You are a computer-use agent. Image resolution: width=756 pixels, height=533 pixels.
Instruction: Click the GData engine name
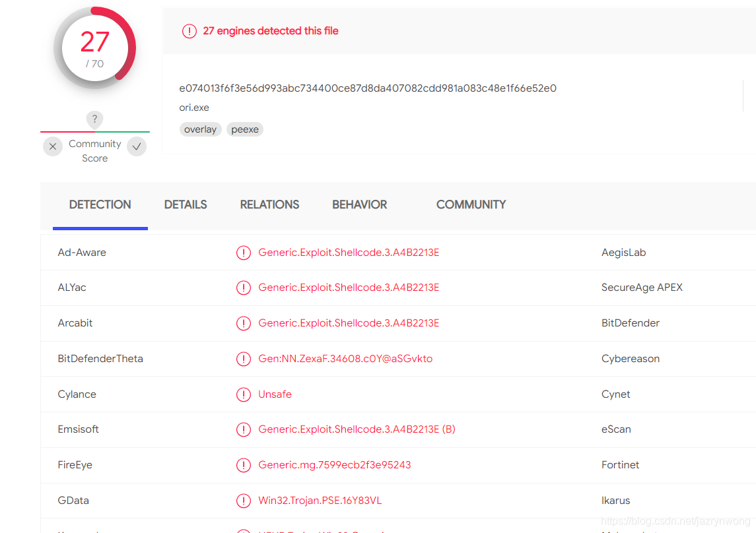[x=73, y=500]
